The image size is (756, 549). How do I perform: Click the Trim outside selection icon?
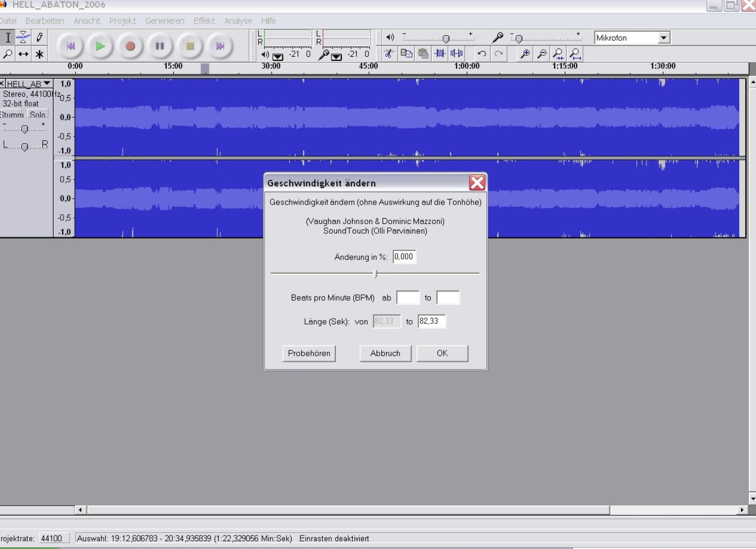(440, 53)
